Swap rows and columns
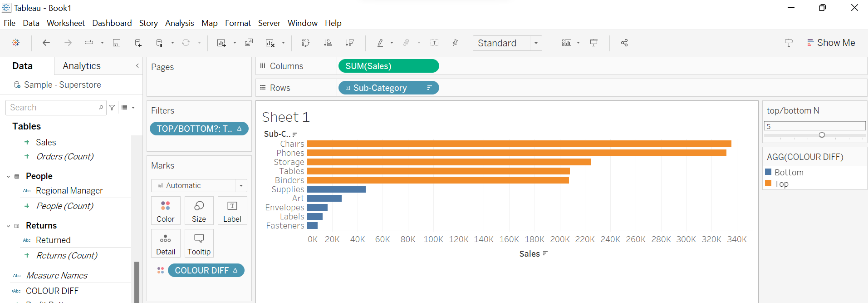 tap(306, 43)
